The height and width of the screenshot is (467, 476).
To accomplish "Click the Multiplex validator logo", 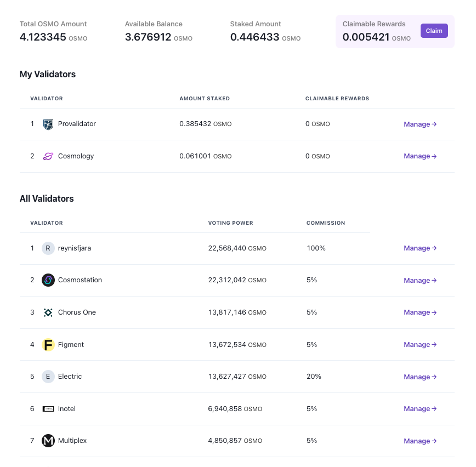I will point(48,441).
